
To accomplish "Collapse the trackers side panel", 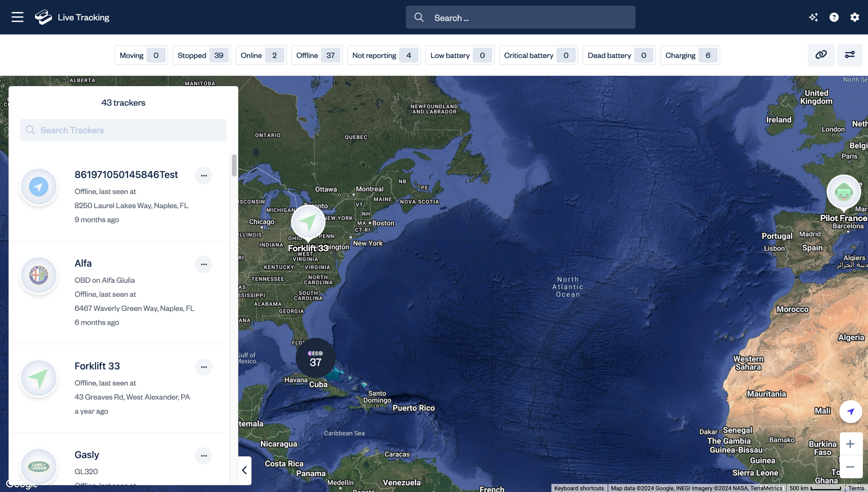I will tap(244, 470).
